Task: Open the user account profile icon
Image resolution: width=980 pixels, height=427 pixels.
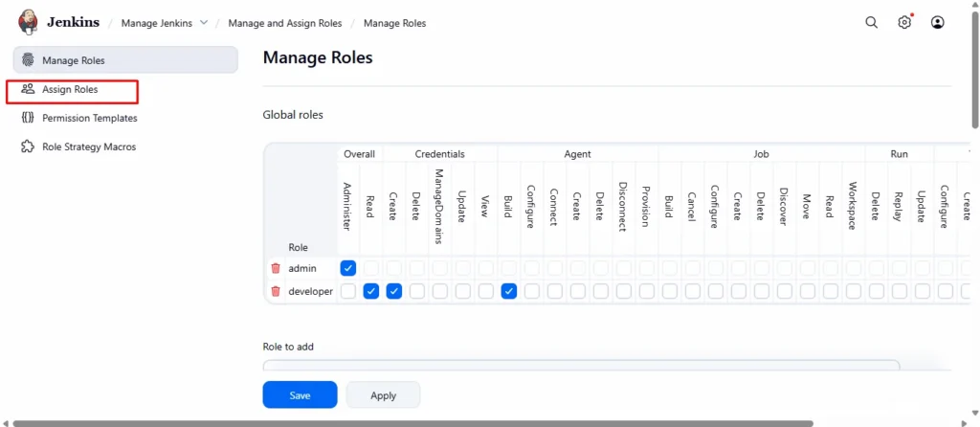Action: tap(938, 23)
